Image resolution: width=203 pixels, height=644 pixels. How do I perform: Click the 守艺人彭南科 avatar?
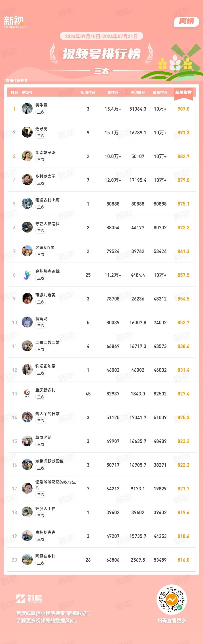(27, 227)
